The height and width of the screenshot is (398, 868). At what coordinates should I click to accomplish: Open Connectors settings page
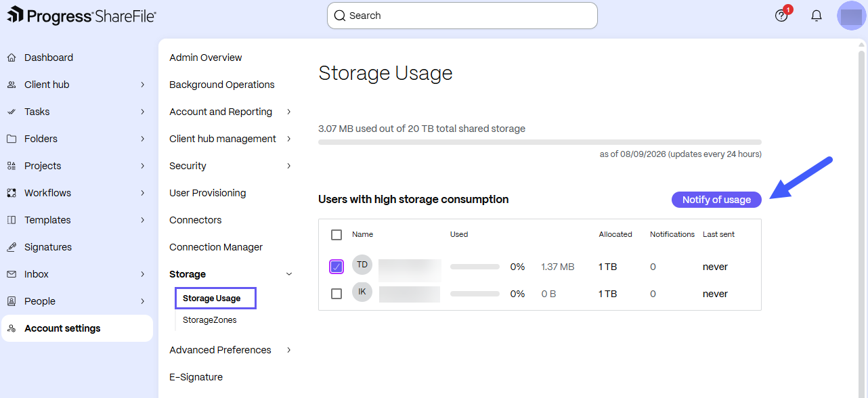(196, 220)
